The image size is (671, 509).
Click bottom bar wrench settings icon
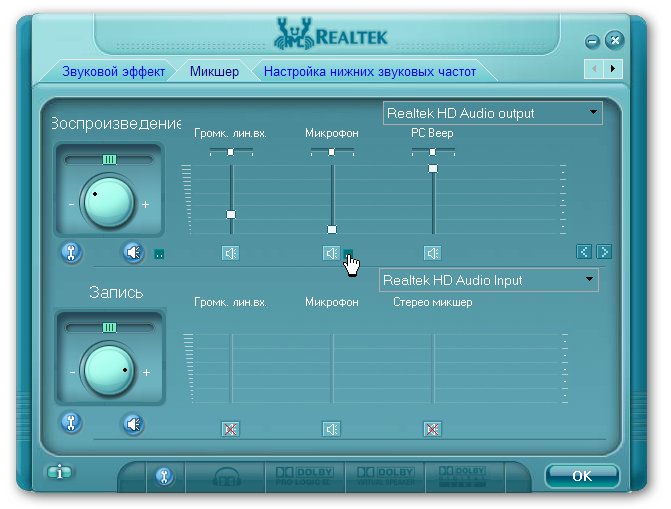164,476
